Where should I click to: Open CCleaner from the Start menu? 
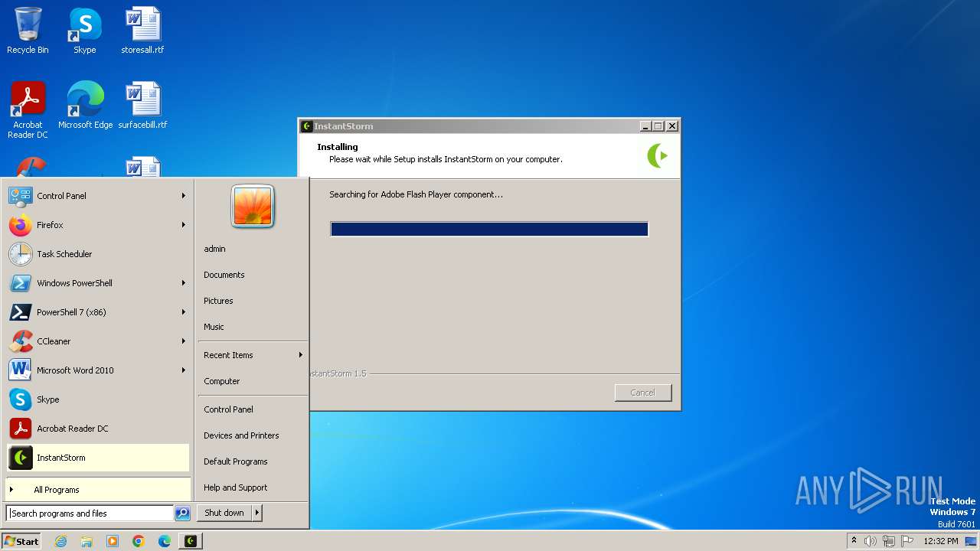97,341
